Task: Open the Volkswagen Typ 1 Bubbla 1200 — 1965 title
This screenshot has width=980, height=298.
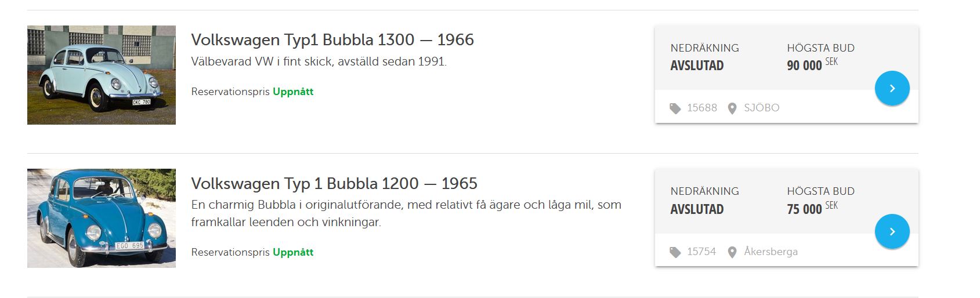Action: [334, 184]
